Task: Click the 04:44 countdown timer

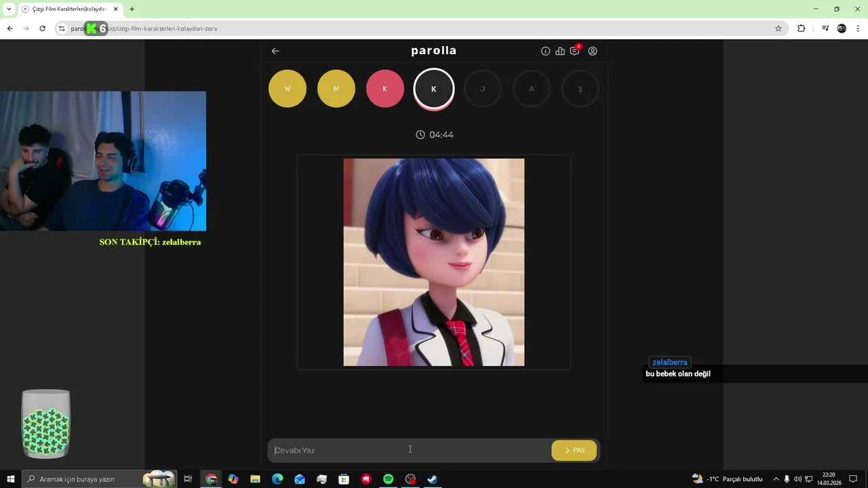Action: coord(435,135)
